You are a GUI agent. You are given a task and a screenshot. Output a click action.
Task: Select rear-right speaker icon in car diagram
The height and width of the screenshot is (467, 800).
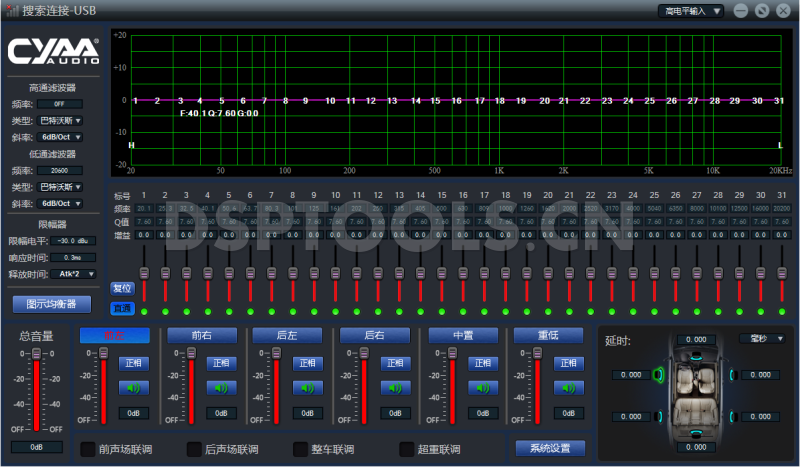pyautogui.click(x=733, y=416)
